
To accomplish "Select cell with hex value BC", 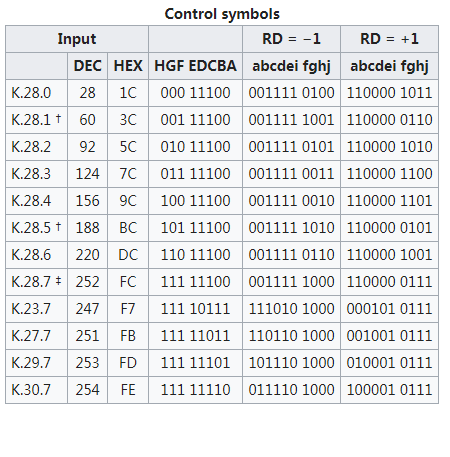I will pos(128,228).
